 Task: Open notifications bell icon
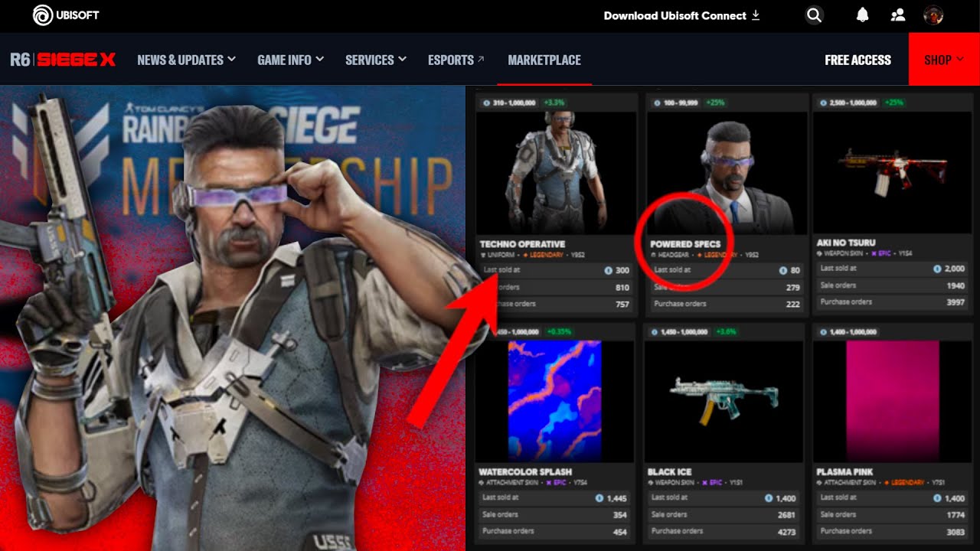tap(863, 15)
